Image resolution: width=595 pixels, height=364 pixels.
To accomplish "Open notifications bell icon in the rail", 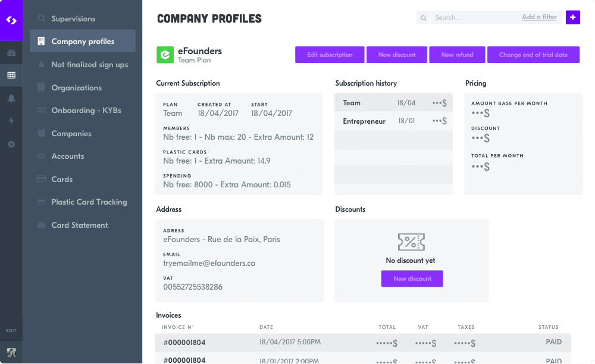I will point(11,99).
